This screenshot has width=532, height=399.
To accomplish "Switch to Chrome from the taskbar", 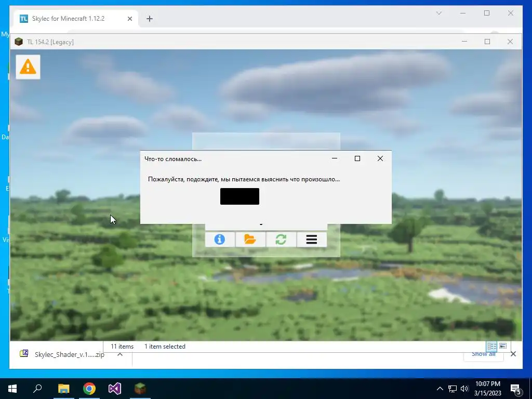I will (x=89, y=389).
